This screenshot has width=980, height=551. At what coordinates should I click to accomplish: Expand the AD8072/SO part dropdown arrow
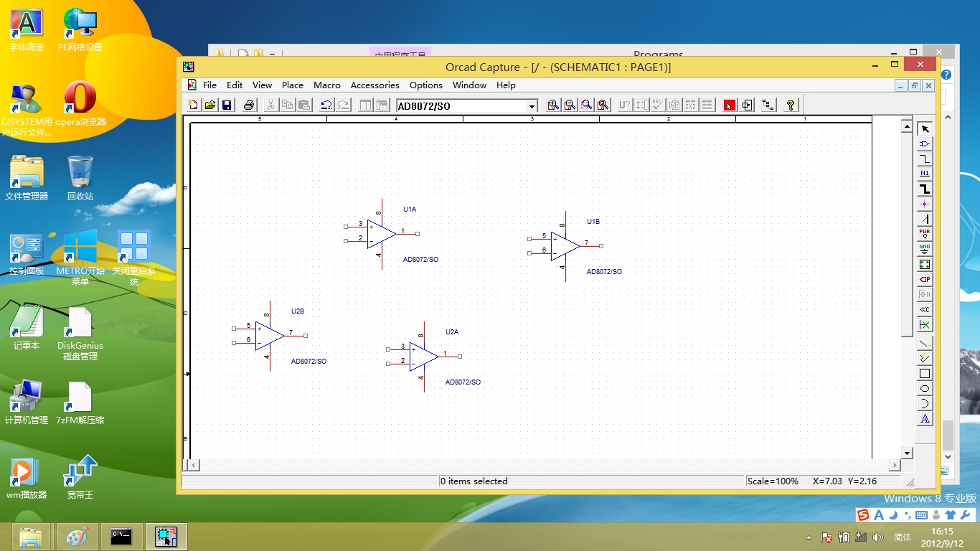[532, 106]
